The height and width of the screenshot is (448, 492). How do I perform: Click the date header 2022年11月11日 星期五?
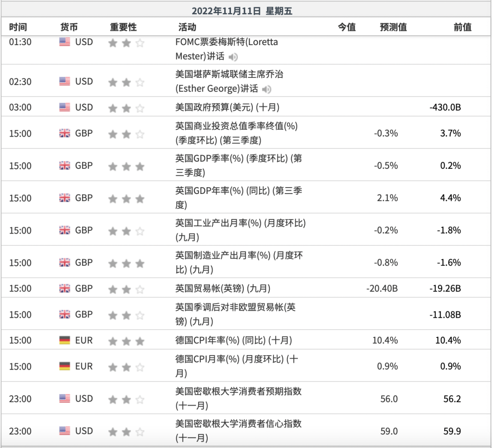click(242, 11)
